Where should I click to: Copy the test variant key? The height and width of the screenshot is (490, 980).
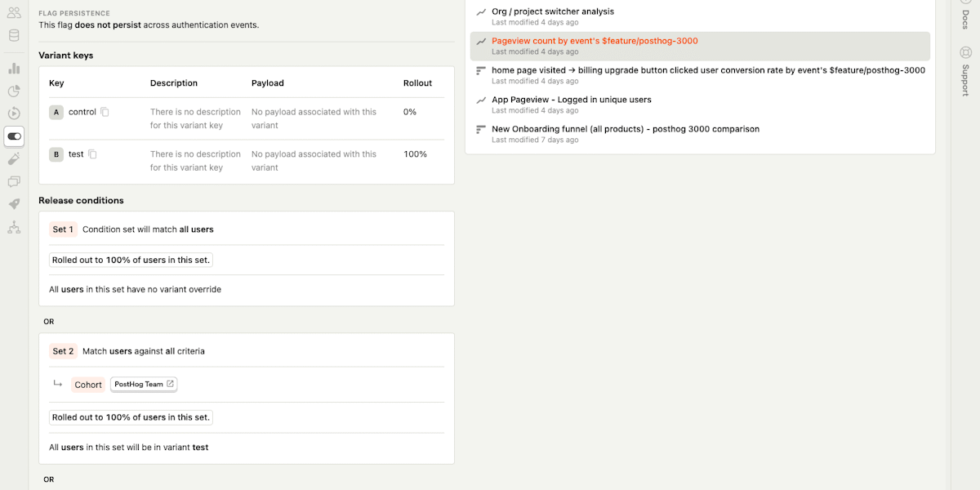pyautogui.click(x=92, y=154)
